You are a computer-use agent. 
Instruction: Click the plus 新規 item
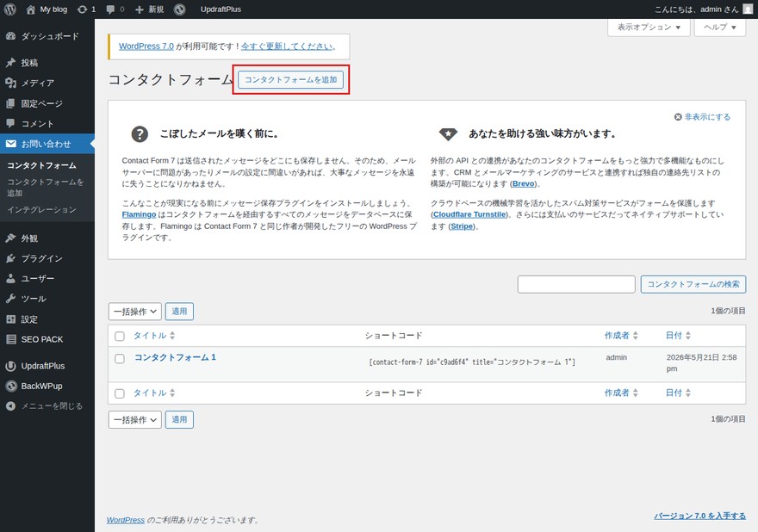tap(149, 9)
